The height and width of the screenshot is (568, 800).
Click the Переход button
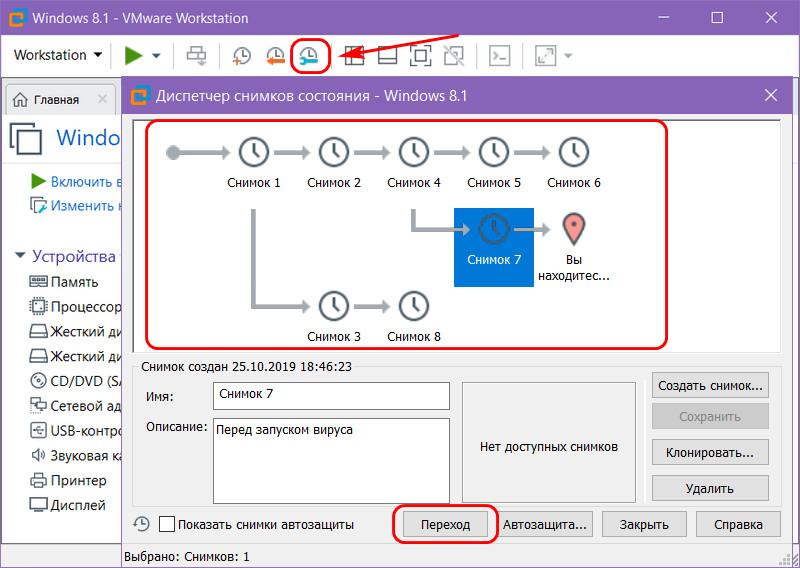pos(445,524)
